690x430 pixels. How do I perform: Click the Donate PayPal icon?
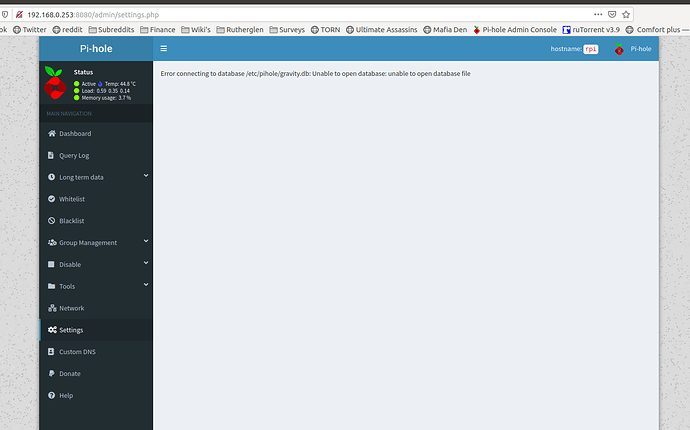click(51, 374)
